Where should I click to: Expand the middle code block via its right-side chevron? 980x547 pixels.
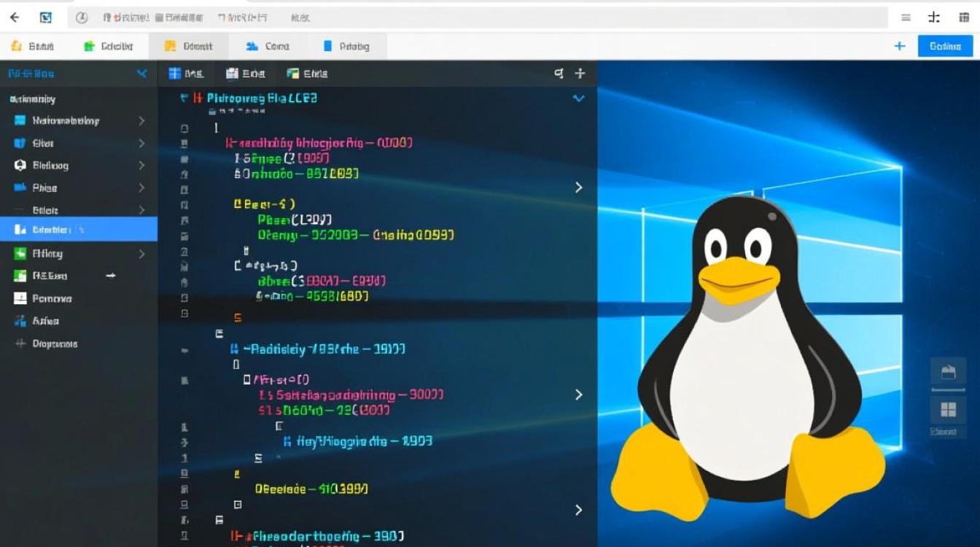click(578, 395)
